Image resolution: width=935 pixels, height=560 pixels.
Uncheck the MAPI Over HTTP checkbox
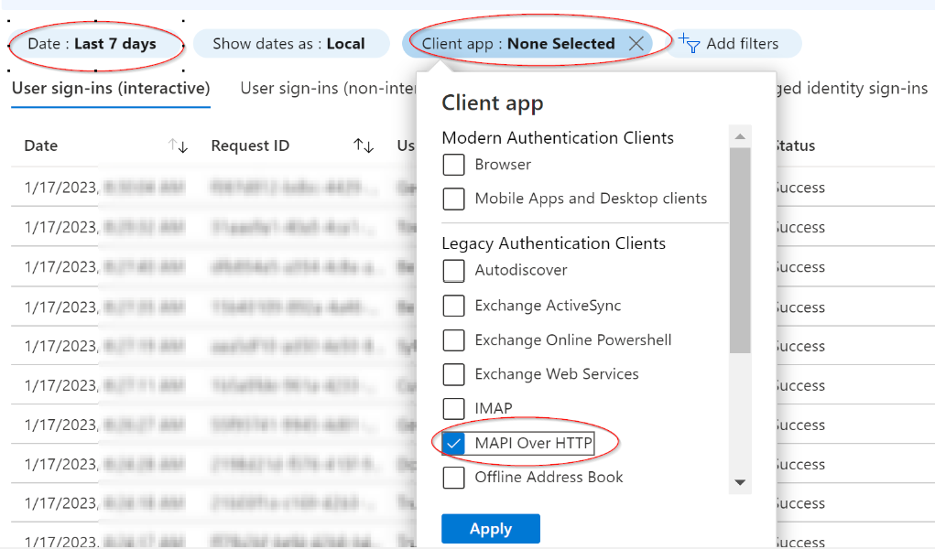click(x=453, y=444)
